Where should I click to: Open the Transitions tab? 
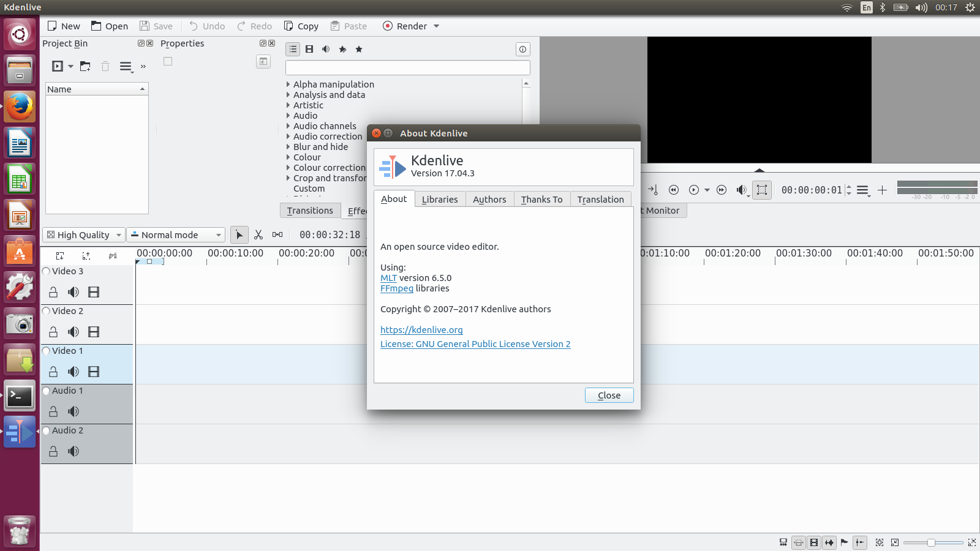tap(310, 211)
